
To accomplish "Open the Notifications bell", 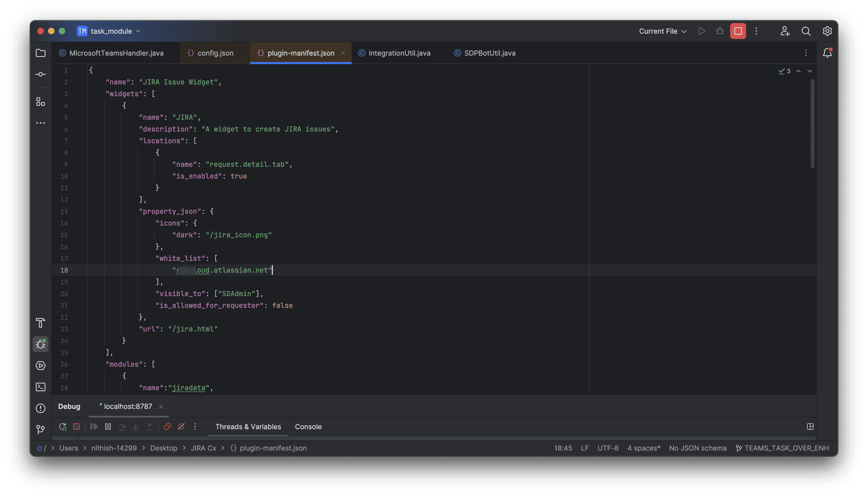I will 827,53.
